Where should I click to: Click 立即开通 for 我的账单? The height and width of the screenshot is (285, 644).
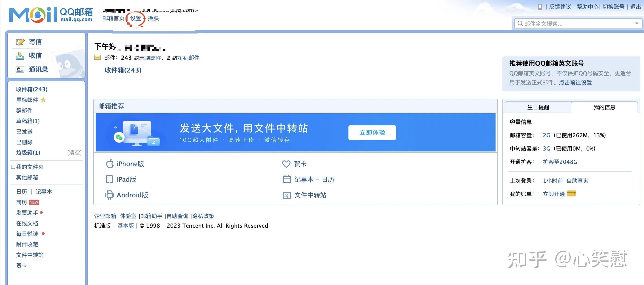tap(554, 194)
